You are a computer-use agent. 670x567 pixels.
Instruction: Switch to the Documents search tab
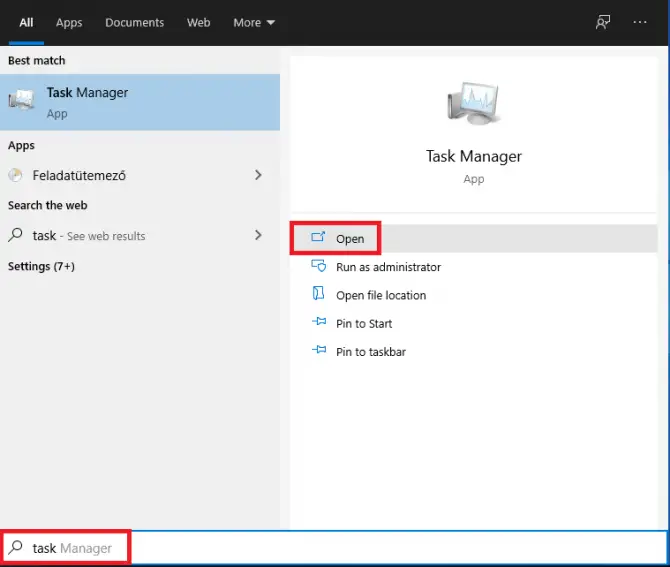click(135, 22)
